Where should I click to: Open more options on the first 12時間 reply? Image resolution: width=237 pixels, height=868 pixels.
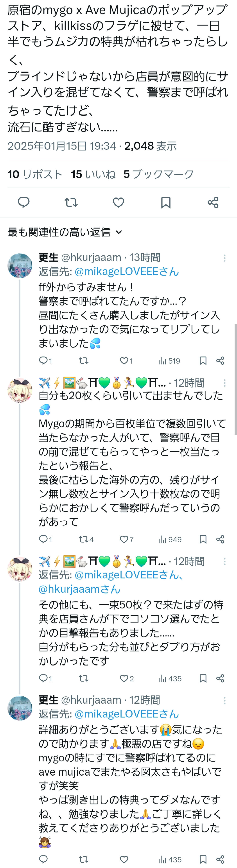pos(224,383)
